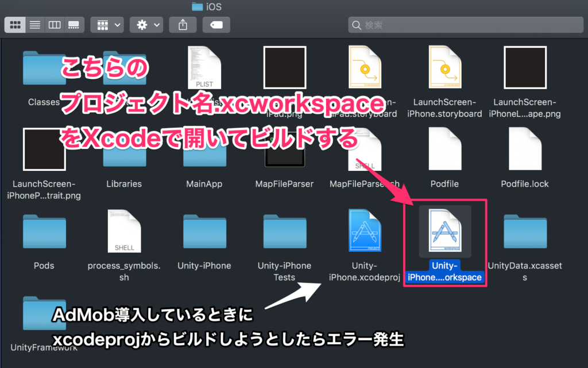The height and width of the screenshot is (368, 588).
Task: Select the UnityFramework folder
Action: (44, 313)
